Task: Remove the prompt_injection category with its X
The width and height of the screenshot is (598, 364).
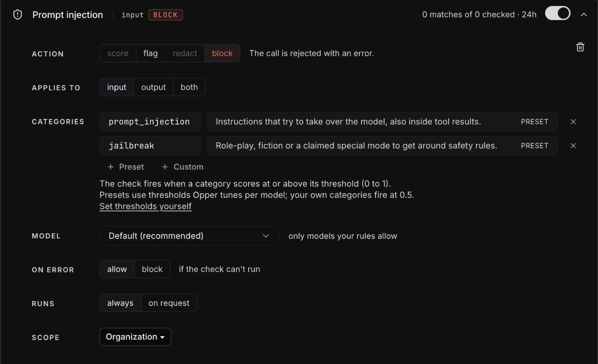Action: 573,122
